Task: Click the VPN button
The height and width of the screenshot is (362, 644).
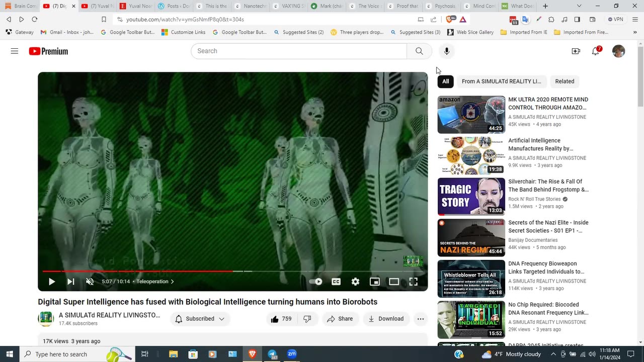Action: point(615,20)
